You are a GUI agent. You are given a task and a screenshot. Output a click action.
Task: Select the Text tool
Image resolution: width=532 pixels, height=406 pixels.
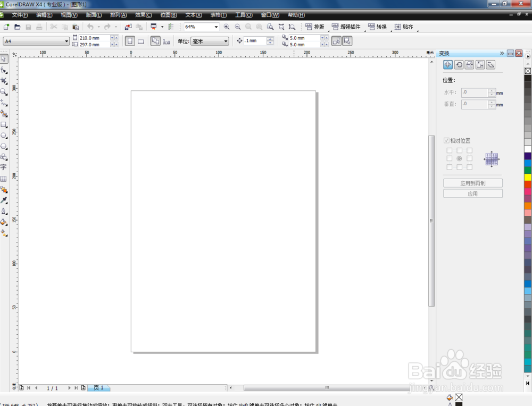(4, 167)
